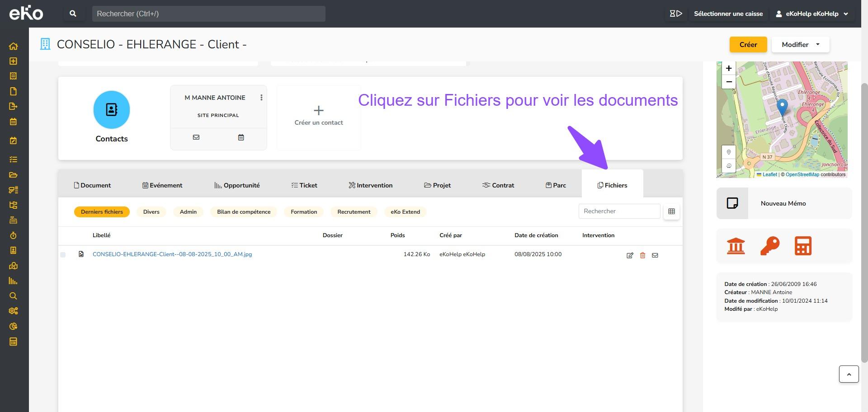Click the orange key icon

click(x=769, y=246)
